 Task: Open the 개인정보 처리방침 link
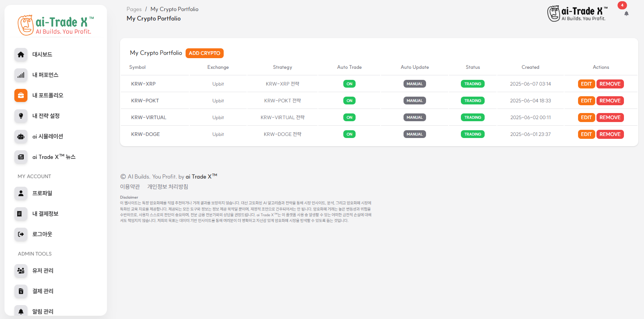point(168,187)
